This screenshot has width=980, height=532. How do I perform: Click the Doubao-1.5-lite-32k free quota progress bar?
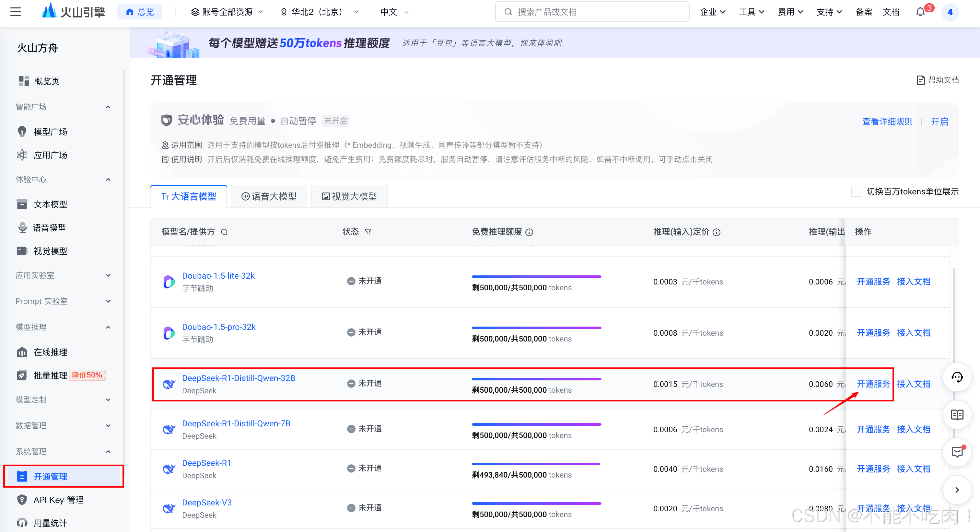(x=536, y=276)
